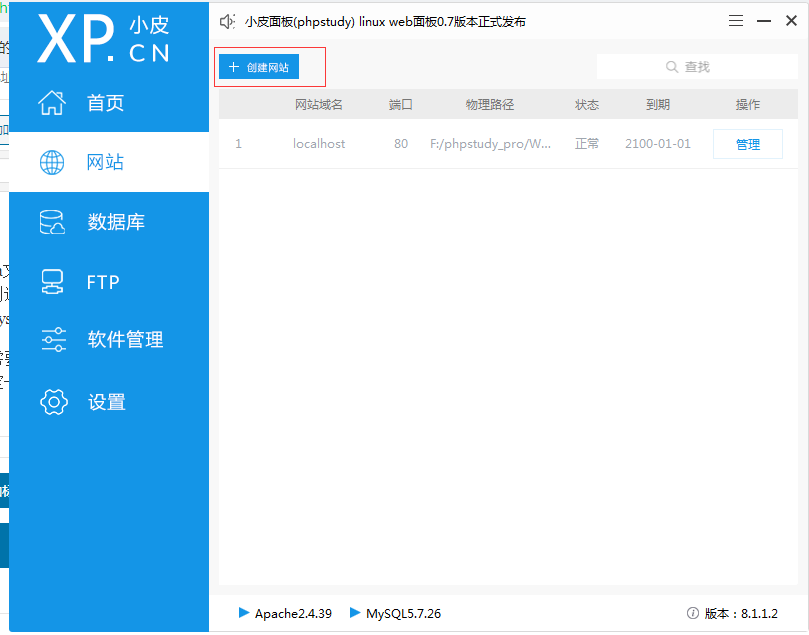Open the 设置 settings tab
The width and height of the screenshot is (809, 635).
[x=109, y=402]
